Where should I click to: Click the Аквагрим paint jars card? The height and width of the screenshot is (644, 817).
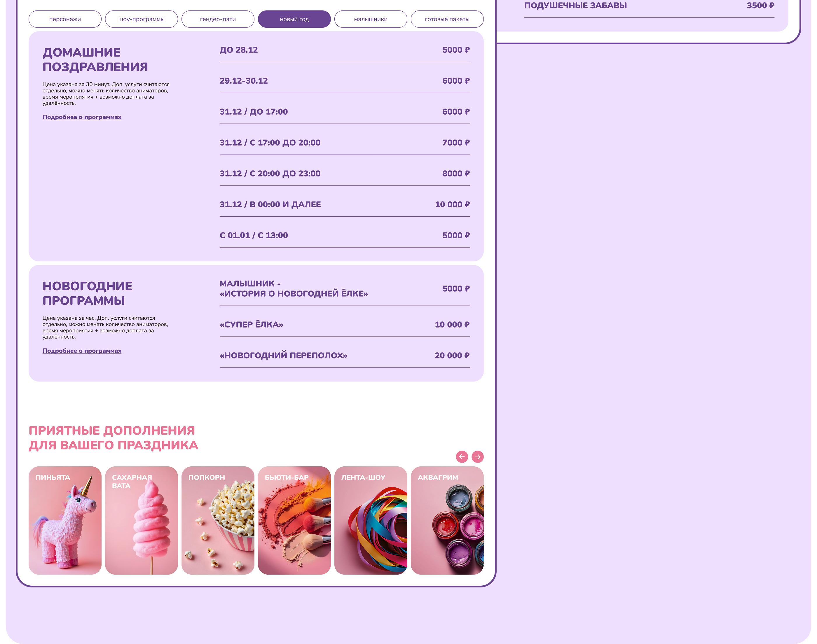[447, 520]
